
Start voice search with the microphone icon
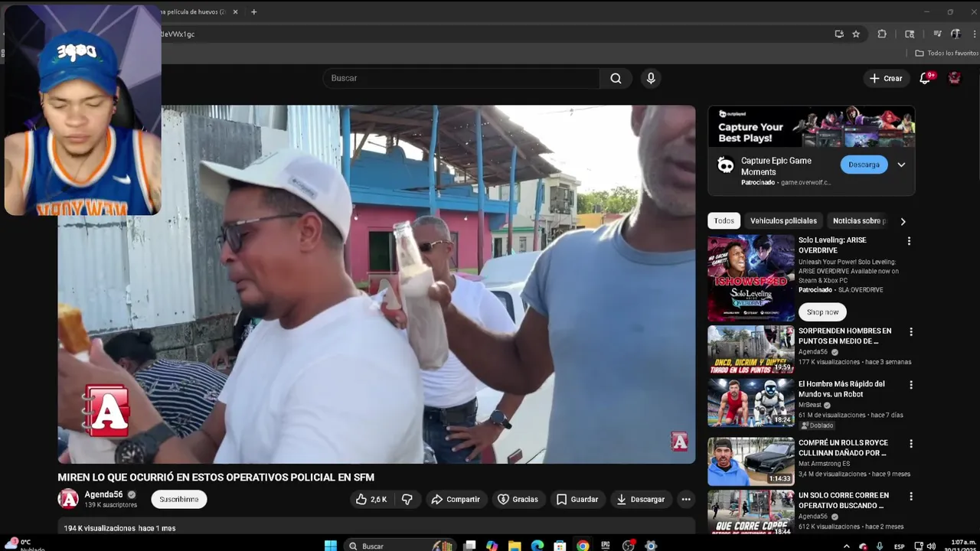651,78
